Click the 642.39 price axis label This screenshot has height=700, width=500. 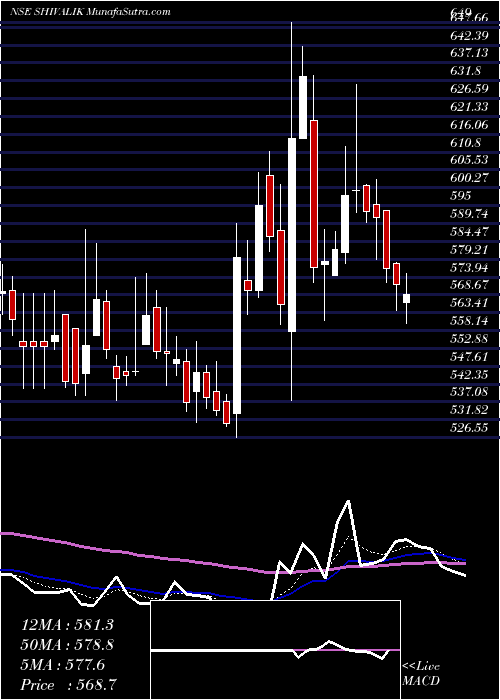click(469, 35)
